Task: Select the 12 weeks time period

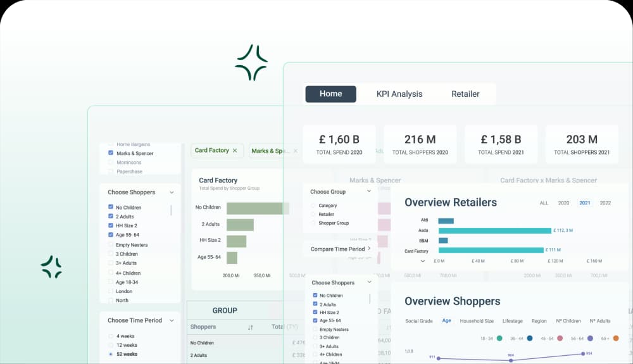Action: pos(111,345)
